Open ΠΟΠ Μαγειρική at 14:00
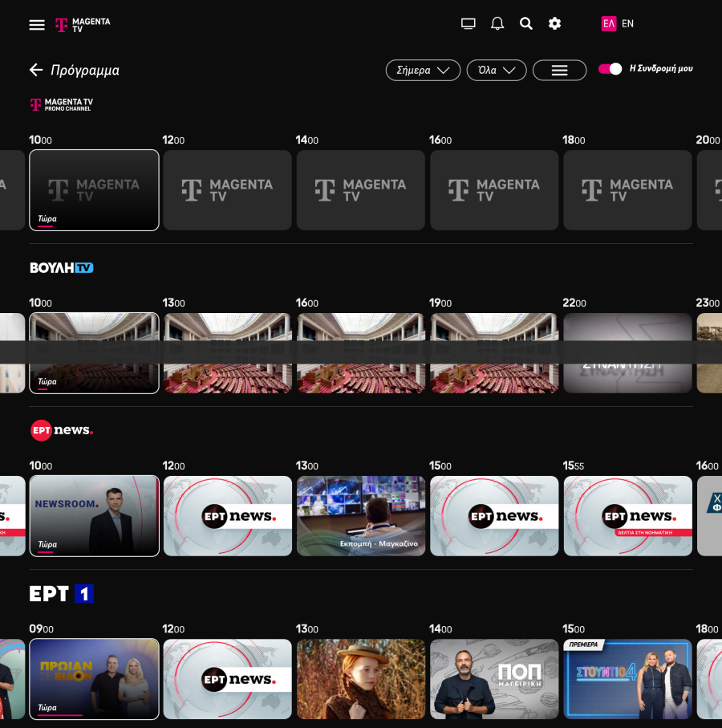The height and width of the screenshot is (728, 722). click(x=494, y=679)
